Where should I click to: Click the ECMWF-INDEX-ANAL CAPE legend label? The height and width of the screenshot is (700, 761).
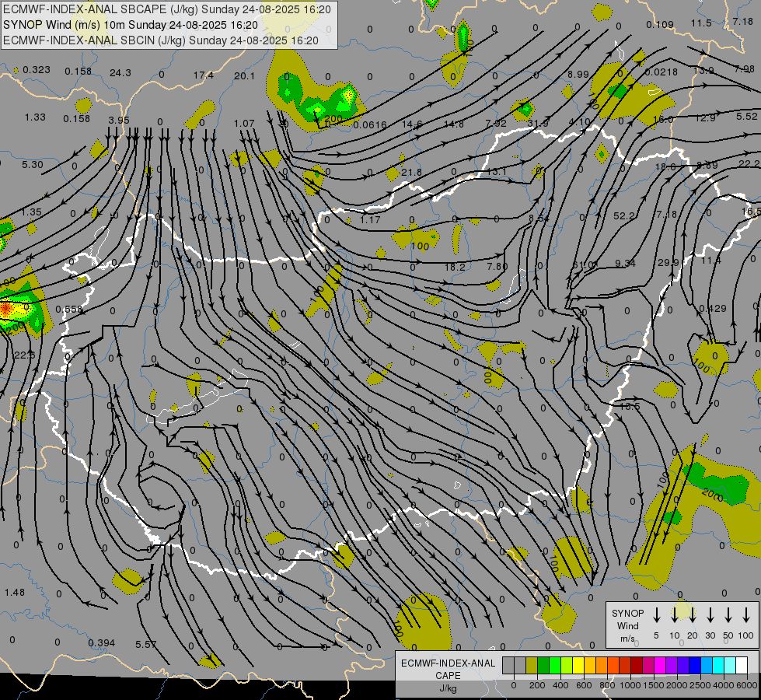[448, 675]
